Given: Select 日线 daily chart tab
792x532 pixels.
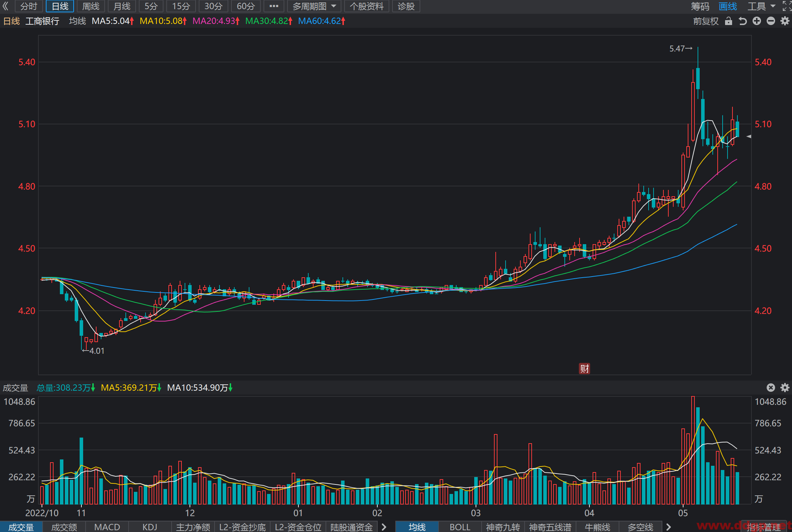Looking at the screenshot, I should 60,6.
